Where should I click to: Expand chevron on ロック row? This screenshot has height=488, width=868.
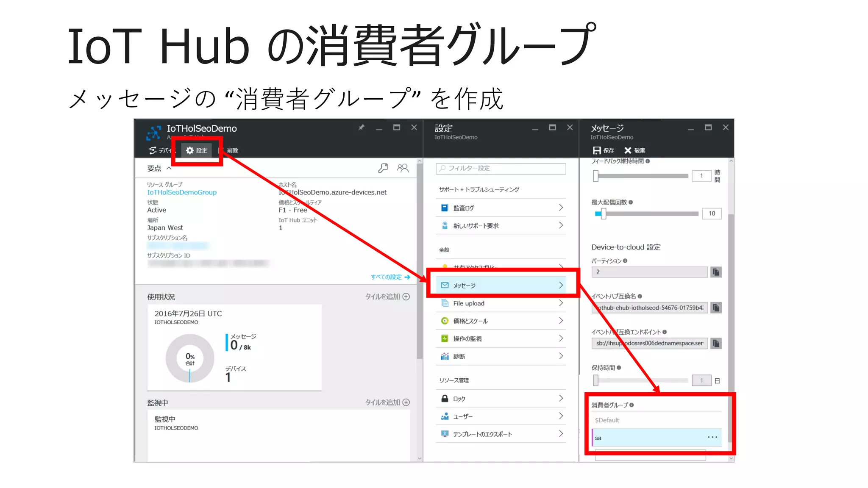click(561, 399)
